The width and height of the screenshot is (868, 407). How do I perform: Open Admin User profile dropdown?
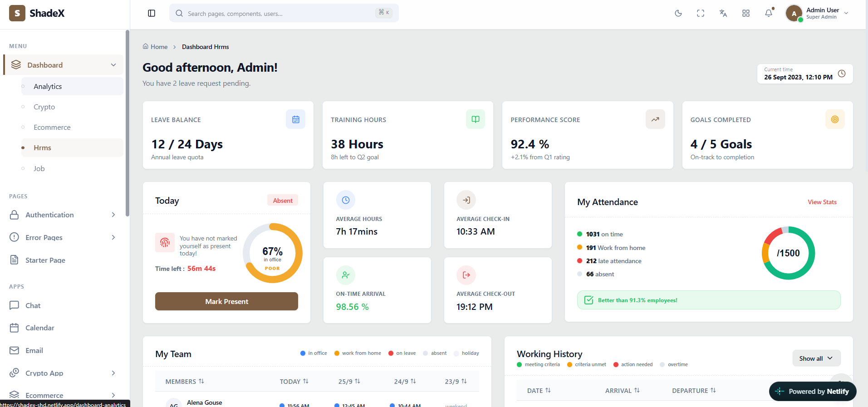click(818, 13)
